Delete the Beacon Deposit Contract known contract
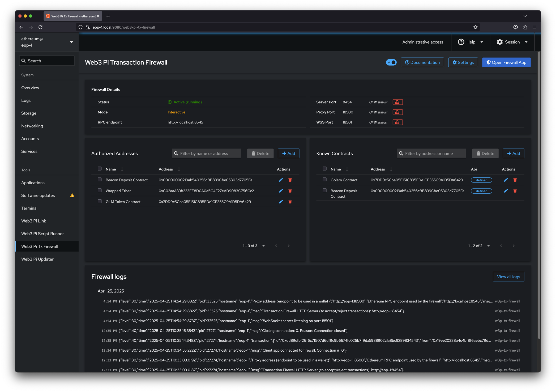 515,191
